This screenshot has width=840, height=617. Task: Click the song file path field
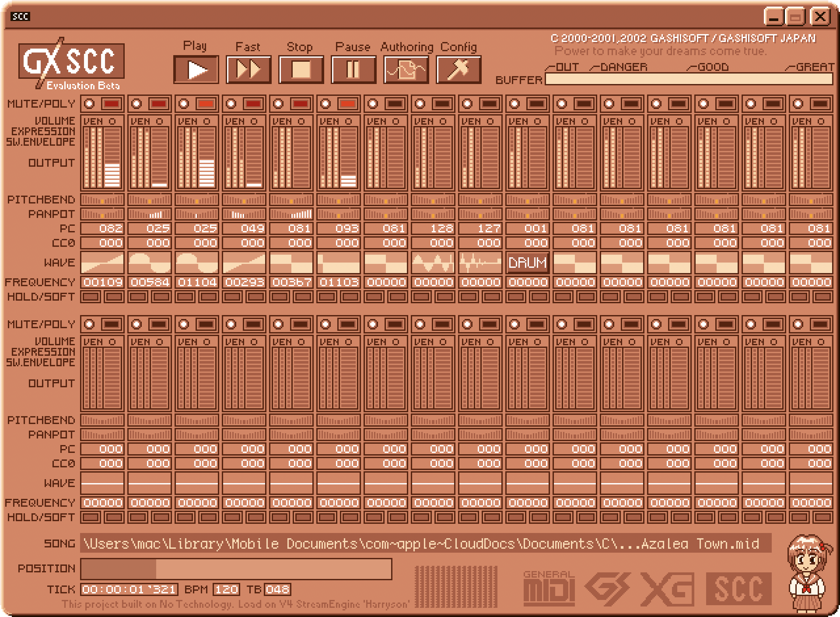[426, 543]
